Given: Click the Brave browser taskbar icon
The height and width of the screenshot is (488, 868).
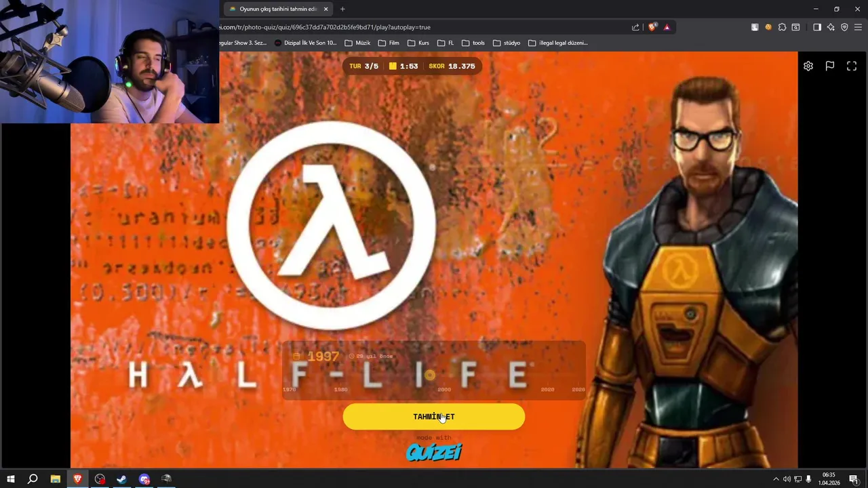Looking at the screenshot, I should [77, 479].
